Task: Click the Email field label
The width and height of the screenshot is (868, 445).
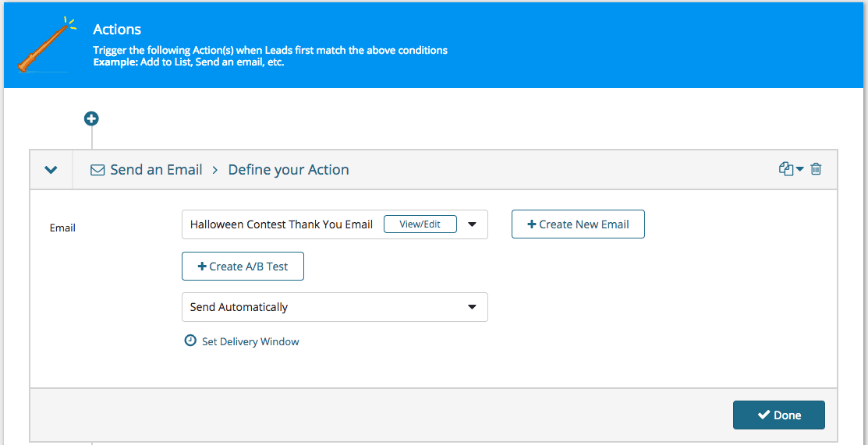Action: (x=62, y=228)
